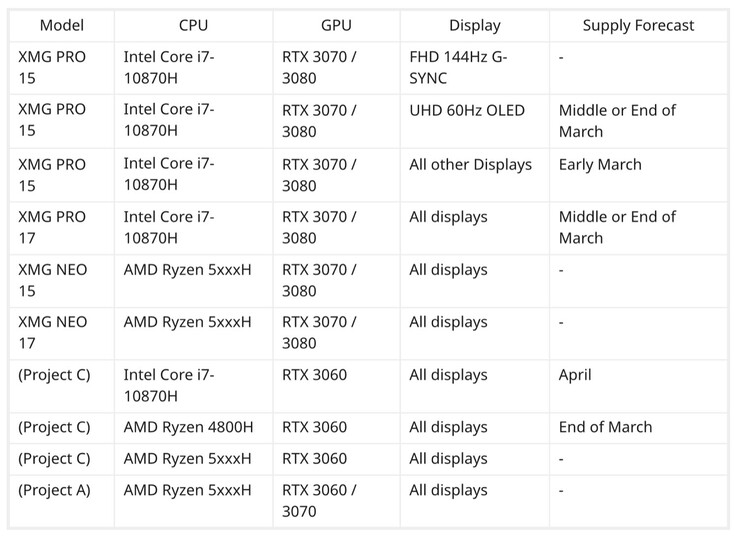Image resolution: width=738 pixels, height=538 pixels.
Task: Select XMG NEO 15's AMD Ryzen 5xxxH cell
Action: point(187,270)
